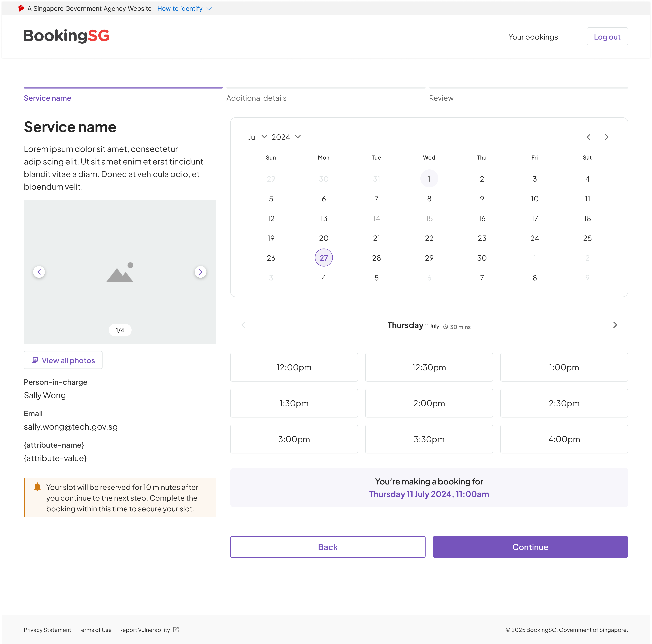Click View all photos button
Image resolution: width=652 pixels, height=644 pixels.
coord(63,360)
